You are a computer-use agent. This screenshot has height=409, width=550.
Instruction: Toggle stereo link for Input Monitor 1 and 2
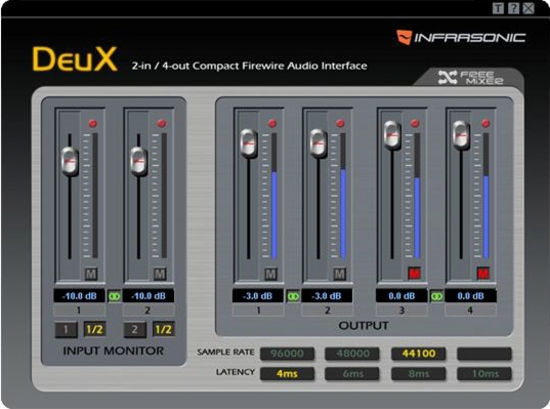114,296
